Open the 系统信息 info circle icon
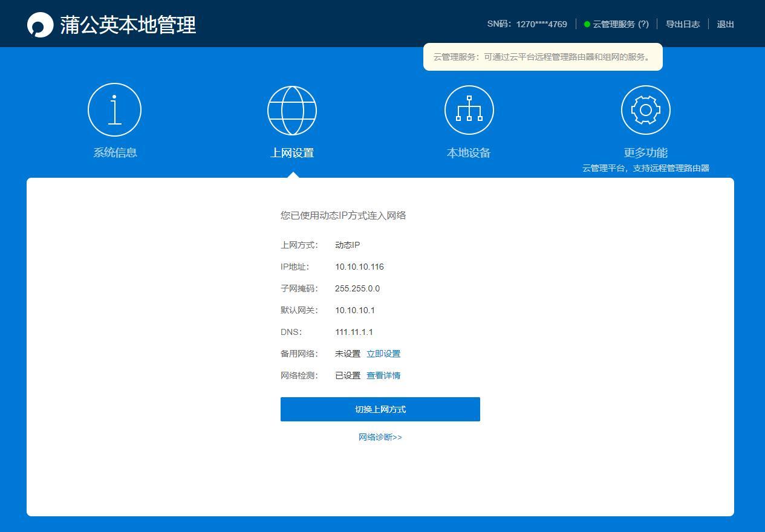The image size is (765, 532). [x=114, y=110]
